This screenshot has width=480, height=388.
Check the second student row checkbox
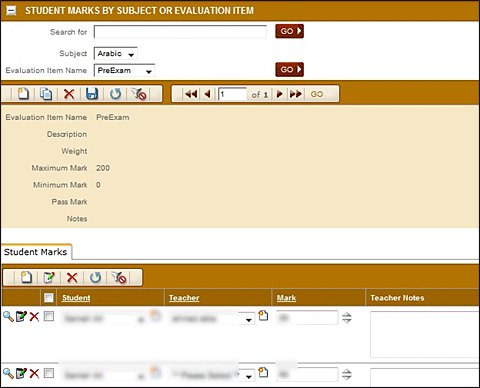point(49,373)
